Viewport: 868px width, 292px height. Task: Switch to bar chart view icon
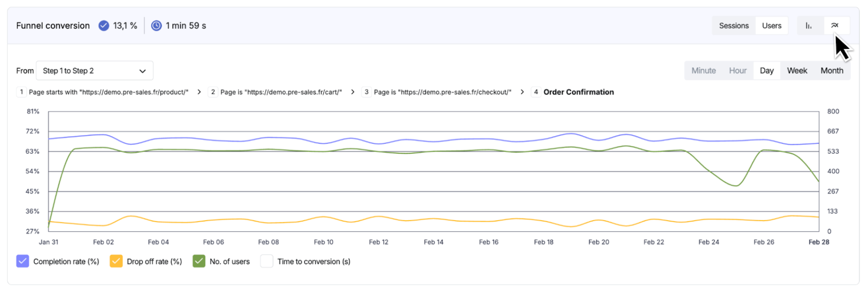(x=808, y=26)
